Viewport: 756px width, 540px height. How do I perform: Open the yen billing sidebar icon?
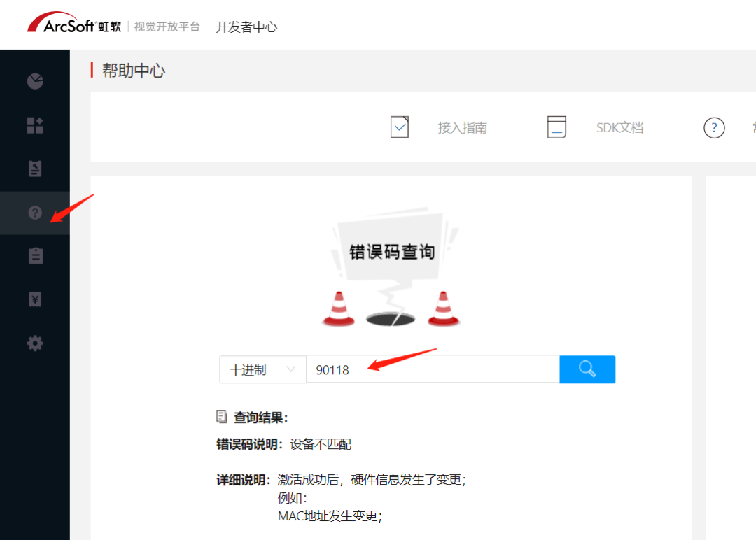[x=35, y=299]
